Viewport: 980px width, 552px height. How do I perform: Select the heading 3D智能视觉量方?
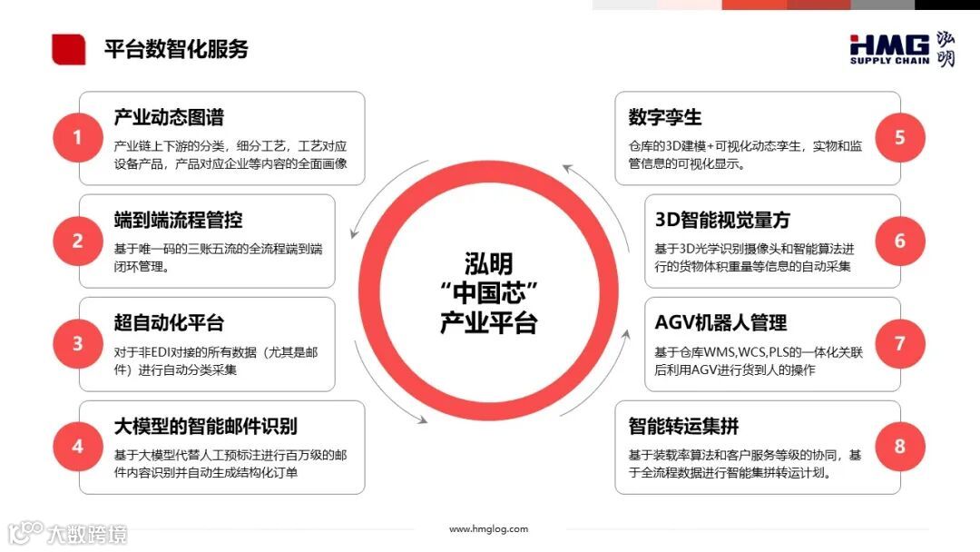click(722, 220)
